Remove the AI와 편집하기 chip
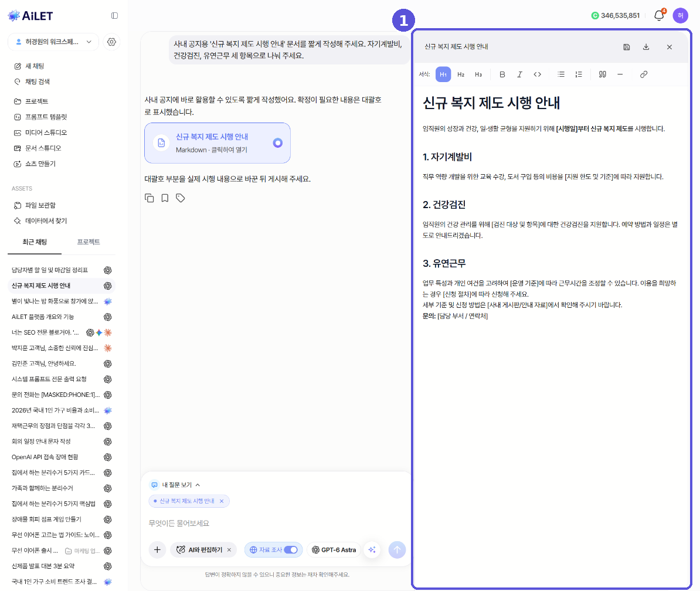The height and width of the screenshot is (591, 700). tap(229, 550)
